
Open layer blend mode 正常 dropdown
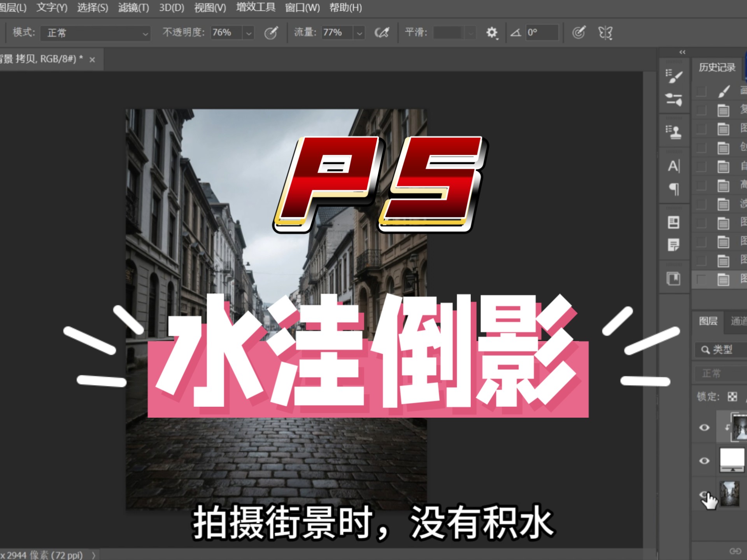click(x=722, y=373)
